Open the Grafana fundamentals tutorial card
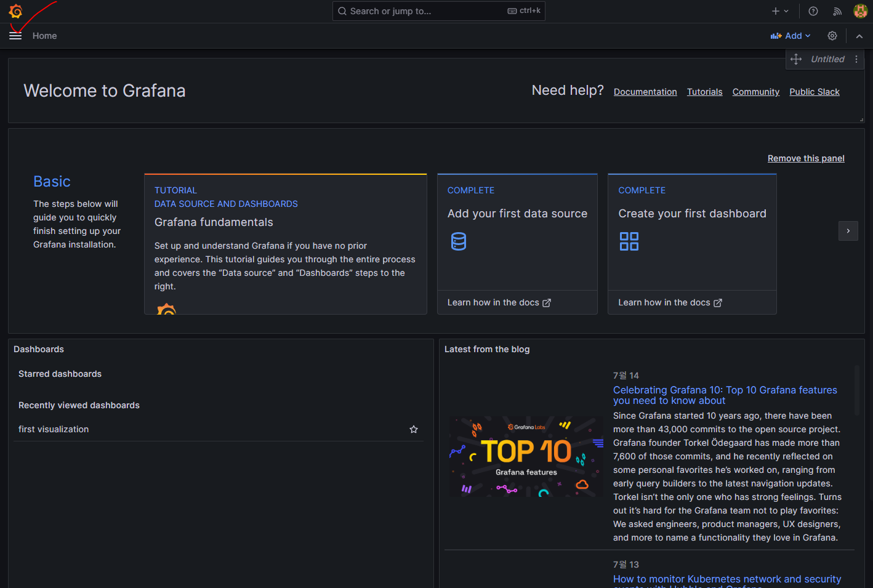 click(x=286, y=244)
